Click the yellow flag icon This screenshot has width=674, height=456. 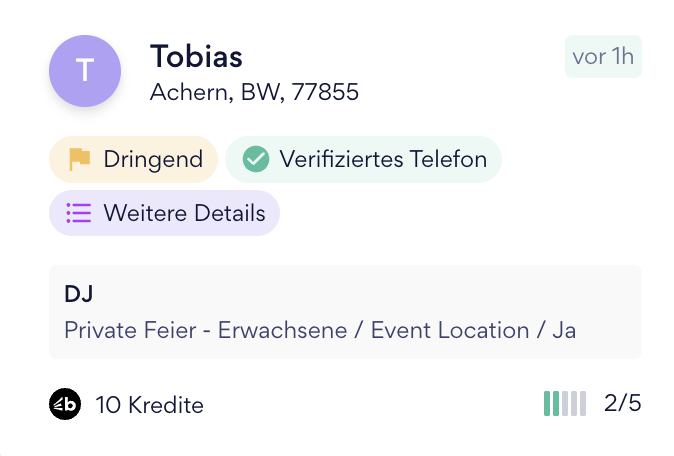pos(79,159)
